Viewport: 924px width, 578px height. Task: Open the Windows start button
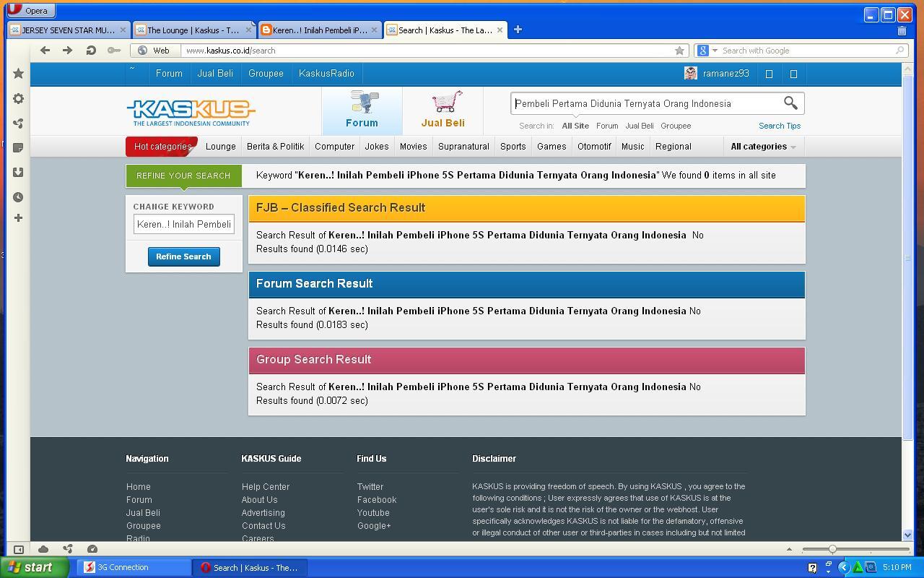click(35, 567)
